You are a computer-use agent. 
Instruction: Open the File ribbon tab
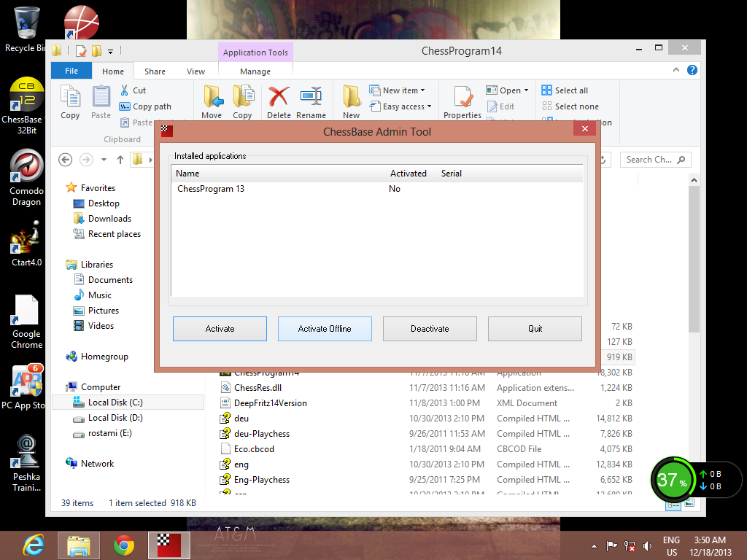(71, 71)
